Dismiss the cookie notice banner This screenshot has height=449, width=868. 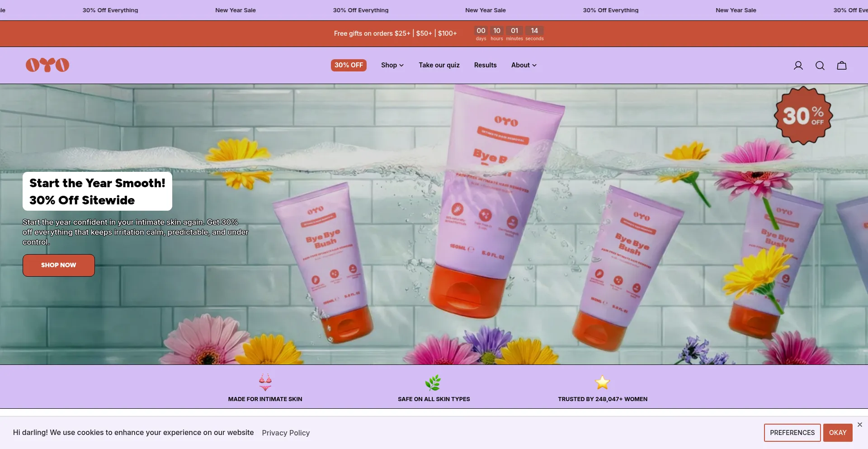click(x=859, y=425)
